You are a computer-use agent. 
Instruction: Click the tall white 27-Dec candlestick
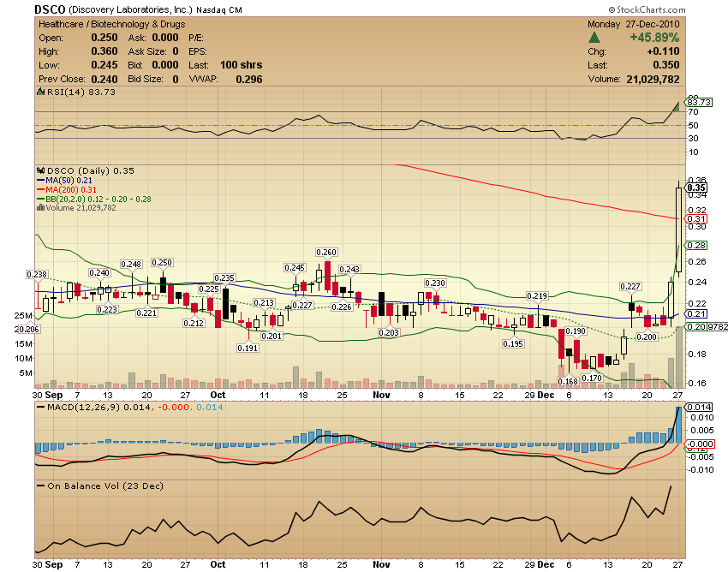(679, 229)
